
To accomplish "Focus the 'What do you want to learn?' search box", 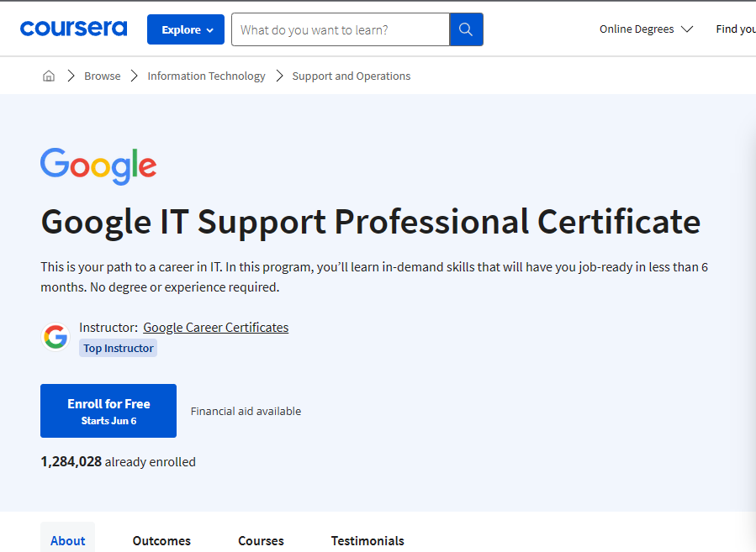I will [x=341, y=30].
